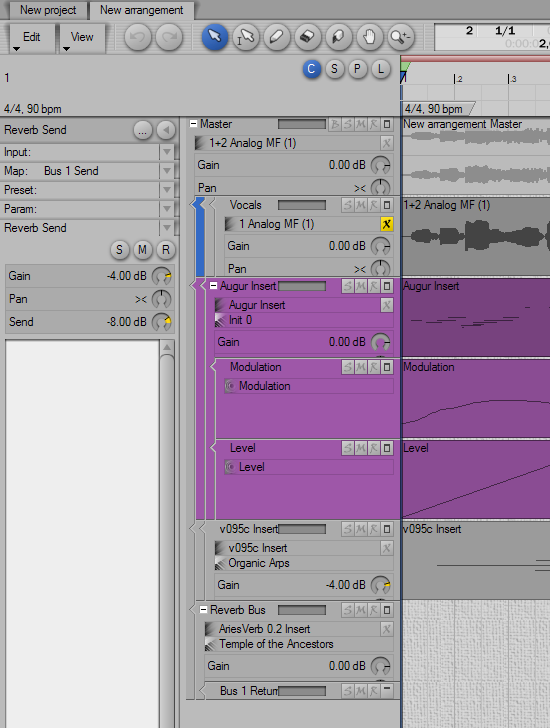
Task: Click the ellipsis button beside Reverb Send
Action: tap(142, 130)
